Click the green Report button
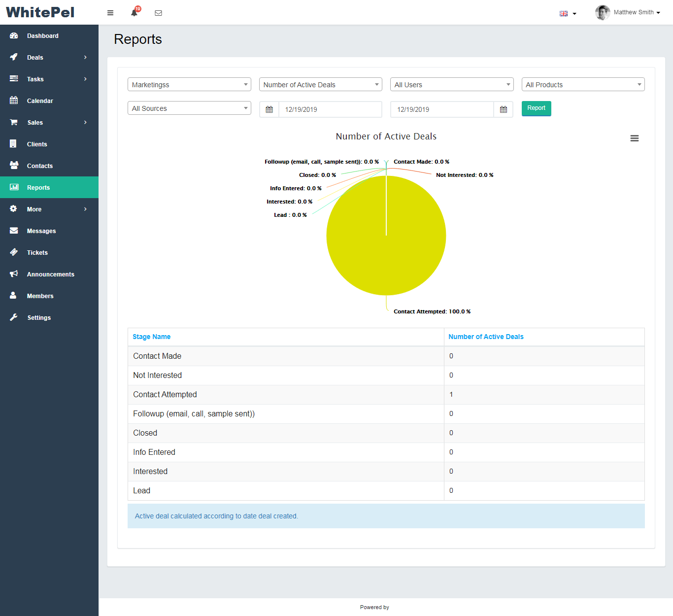The width and height of the screenshot is (673, 616). pyautogui.click(x=536, y=108)
